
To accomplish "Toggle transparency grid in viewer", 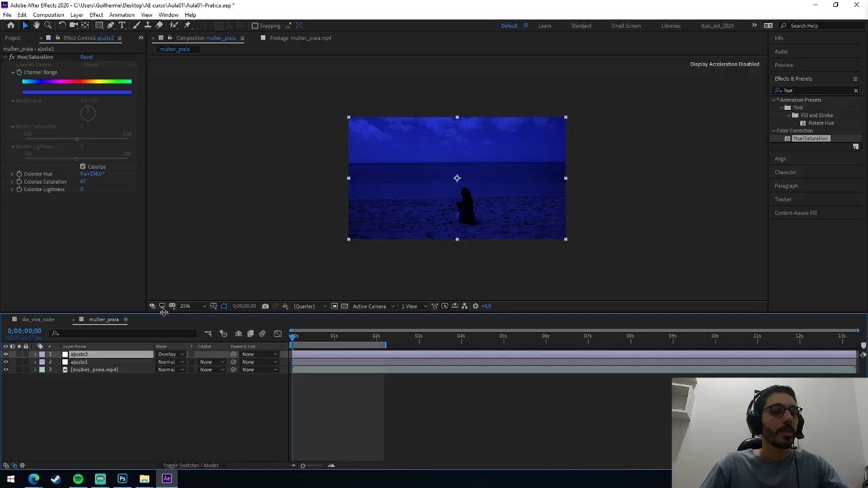I will [x=344, y=306].
